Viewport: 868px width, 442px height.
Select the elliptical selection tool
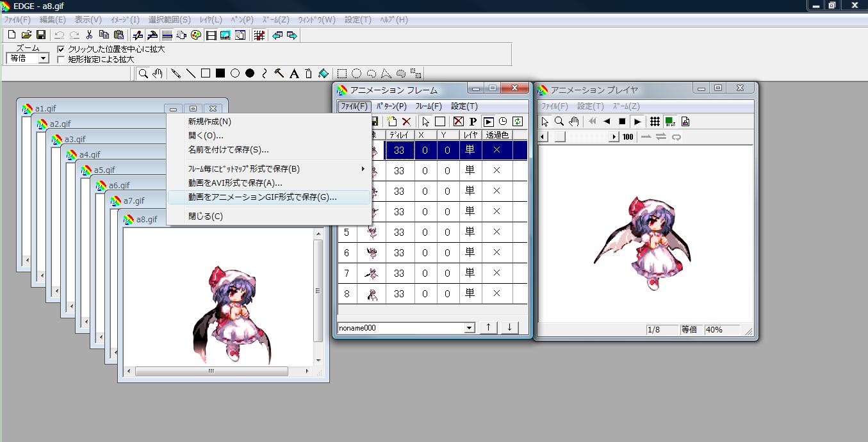tap(357, 74)
